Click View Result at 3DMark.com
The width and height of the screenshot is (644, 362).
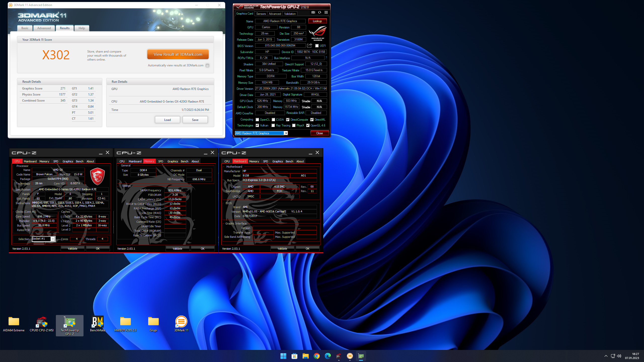click(x=178, y=54)
